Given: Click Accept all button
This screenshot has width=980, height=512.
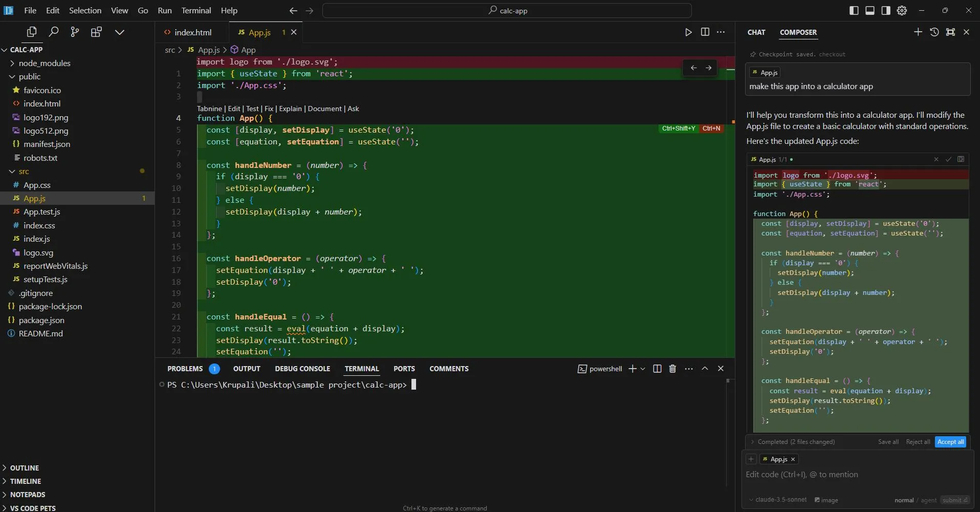Looking at the screenshot, I should pos(950,442).
